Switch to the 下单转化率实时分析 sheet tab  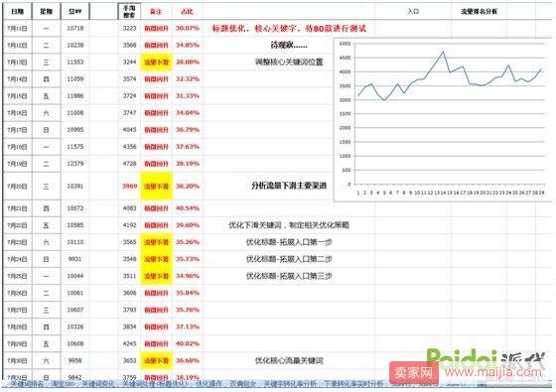pos(353,384)
